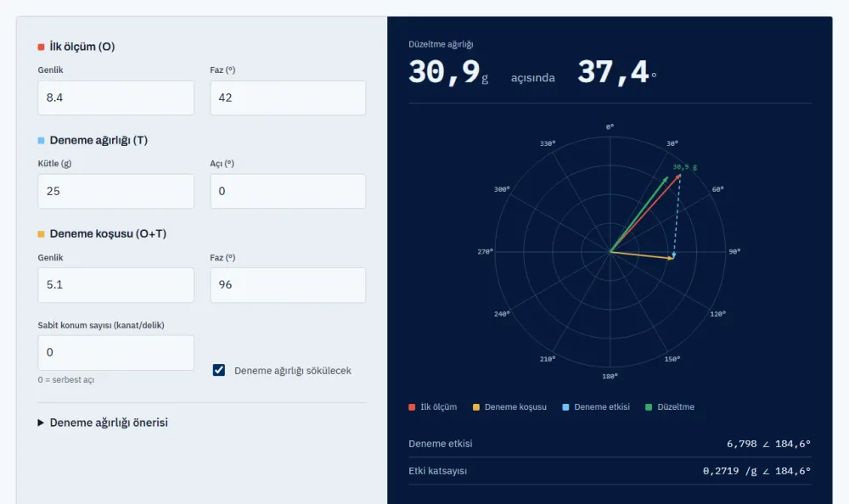
Task: Click the blue square beside Deneme ağırlığı (T) heading
Action: coord(41,141)
